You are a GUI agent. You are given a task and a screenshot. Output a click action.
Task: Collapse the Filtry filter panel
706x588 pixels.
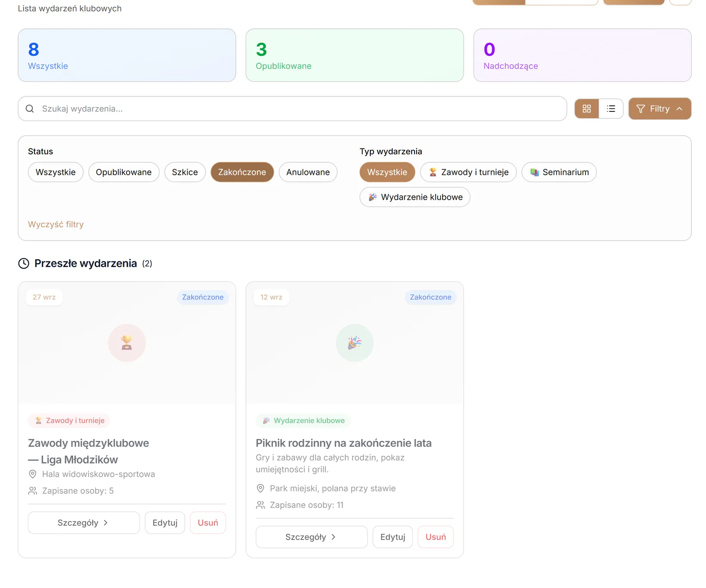click(660, 109)
